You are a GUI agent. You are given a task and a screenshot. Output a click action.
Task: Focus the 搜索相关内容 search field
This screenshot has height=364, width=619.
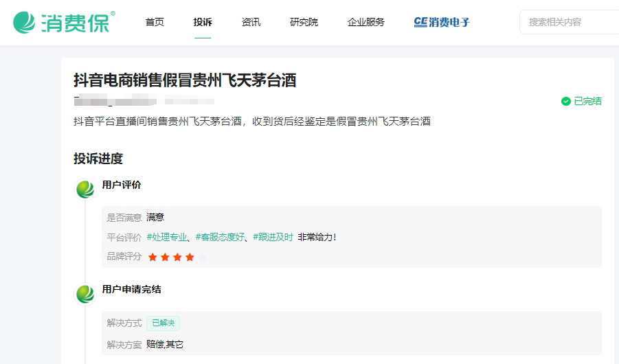click(x=570, y=22)
